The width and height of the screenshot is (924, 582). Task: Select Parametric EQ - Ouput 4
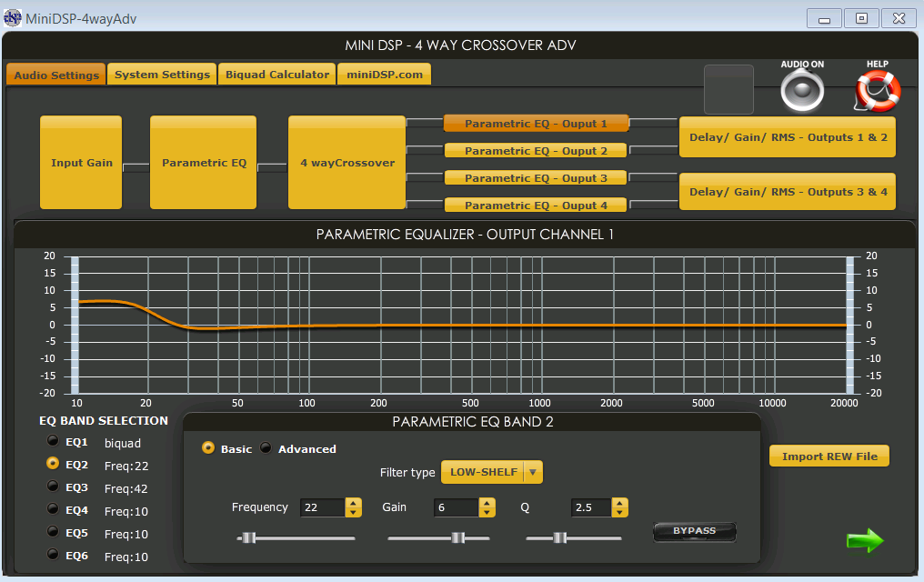[x=536, y=205]
